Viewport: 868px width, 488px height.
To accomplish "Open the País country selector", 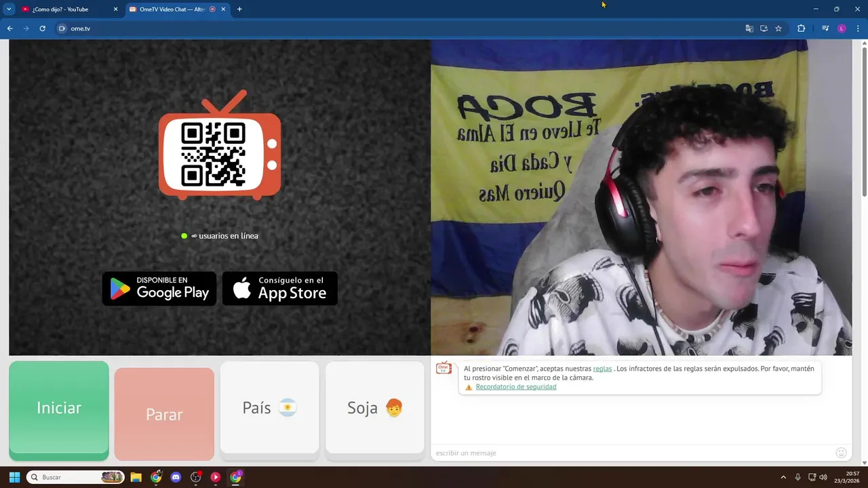I will (269, 408).
